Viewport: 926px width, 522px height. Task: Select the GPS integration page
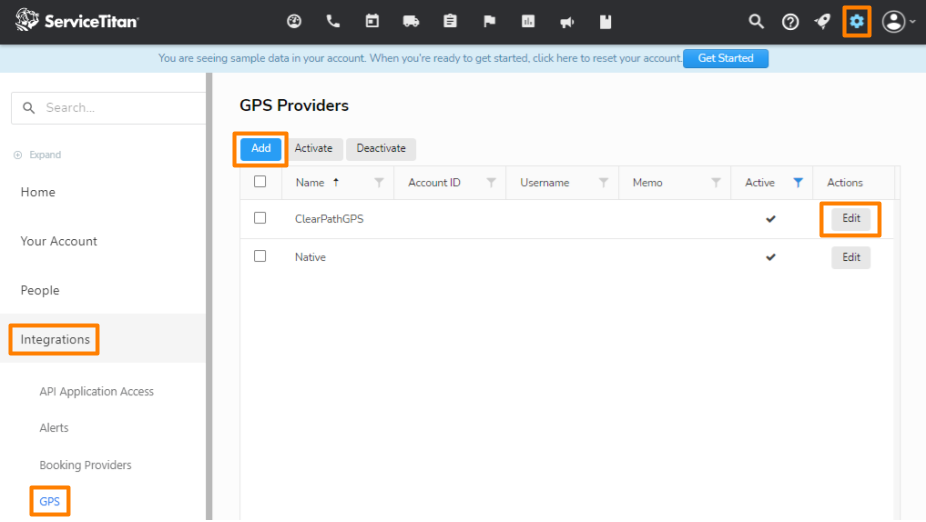(50, 502)
